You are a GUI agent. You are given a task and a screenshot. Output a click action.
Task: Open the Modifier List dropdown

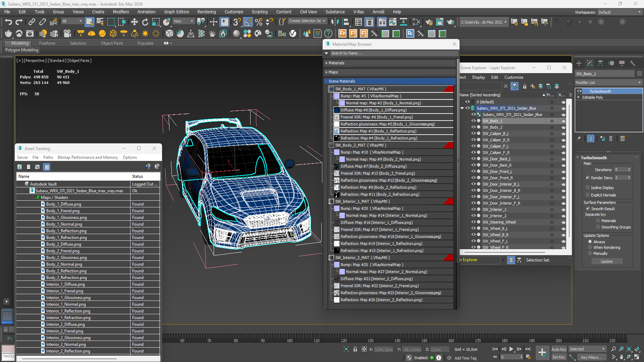pos(608,82)
